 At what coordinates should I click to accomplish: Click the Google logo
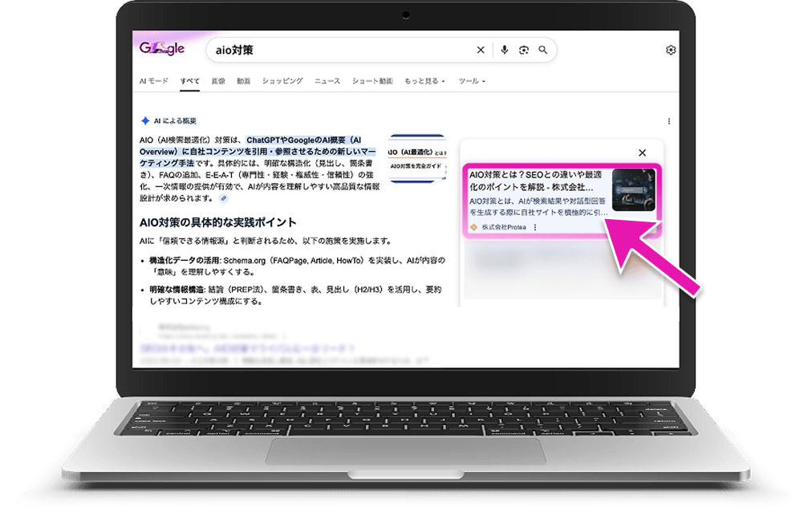tap(162, 49)
